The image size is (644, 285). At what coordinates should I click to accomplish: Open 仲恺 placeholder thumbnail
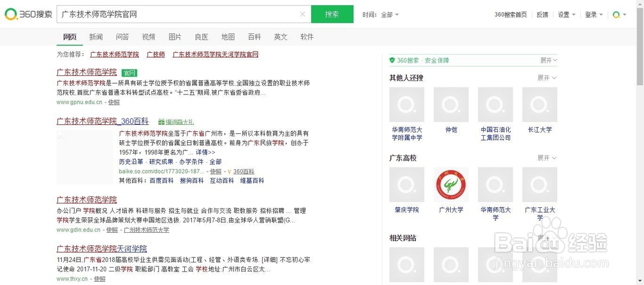[x=451, y=105]
